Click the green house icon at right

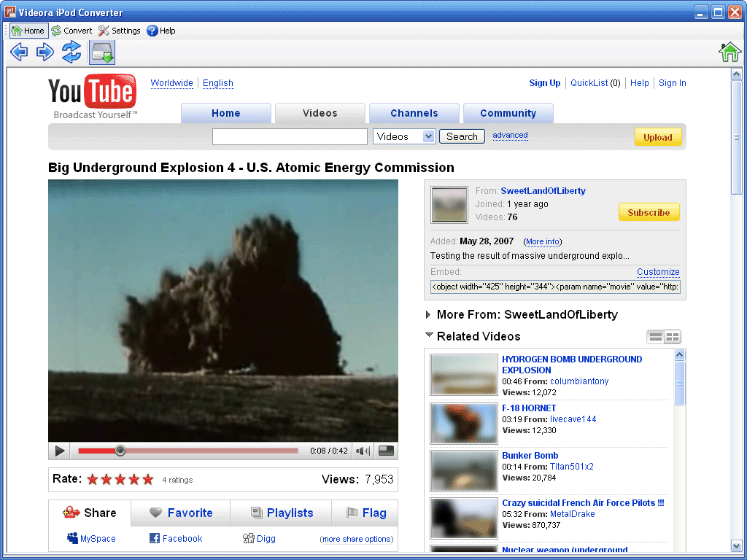(x=729, y=52)
